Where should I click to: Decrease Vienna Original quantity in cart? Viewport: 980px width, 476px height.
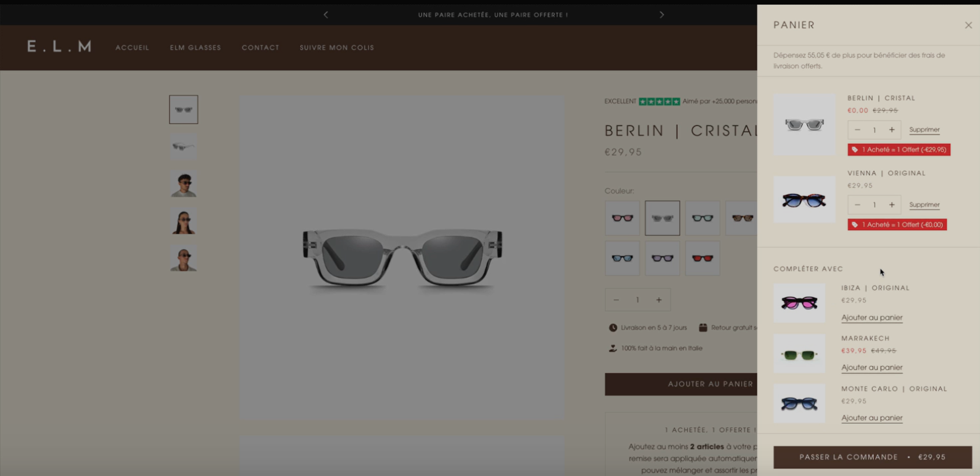coord(857,205)
